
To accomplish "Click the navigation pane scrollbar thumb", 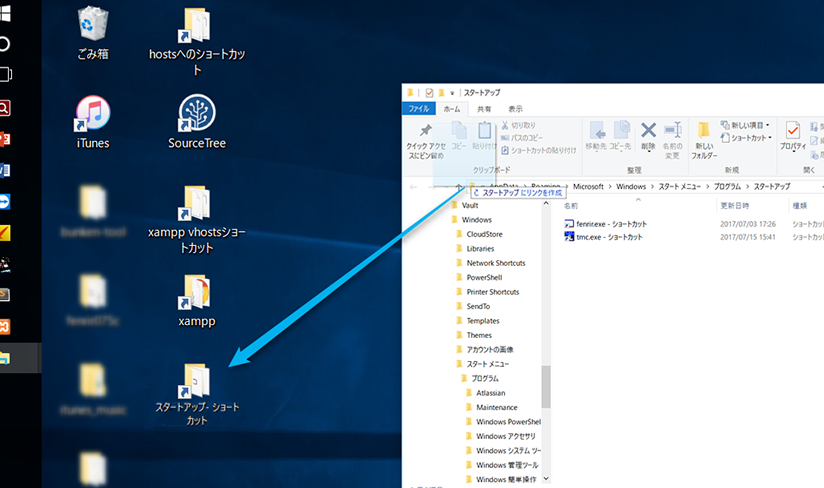I will (546, 387).
